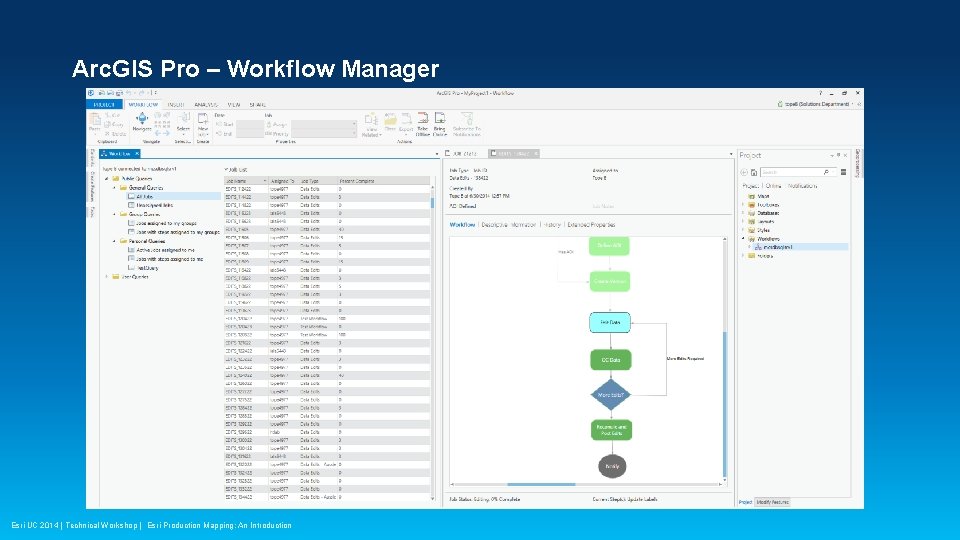Click the Bring Online icon
This screenshot has width=960, height=540.
[440, 118]
